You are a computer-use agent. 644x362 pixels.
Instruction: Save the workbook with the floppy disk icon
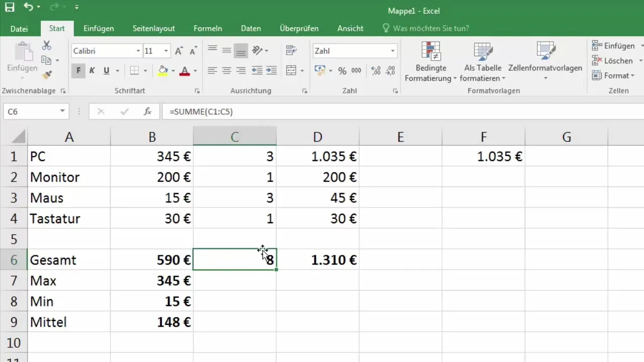[x=10, y=7]
